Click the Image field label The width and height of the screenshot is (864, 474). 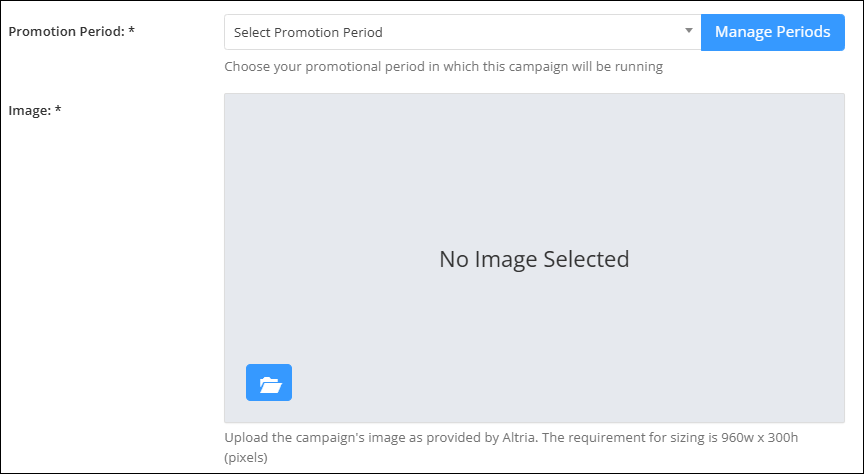(29, 110)
